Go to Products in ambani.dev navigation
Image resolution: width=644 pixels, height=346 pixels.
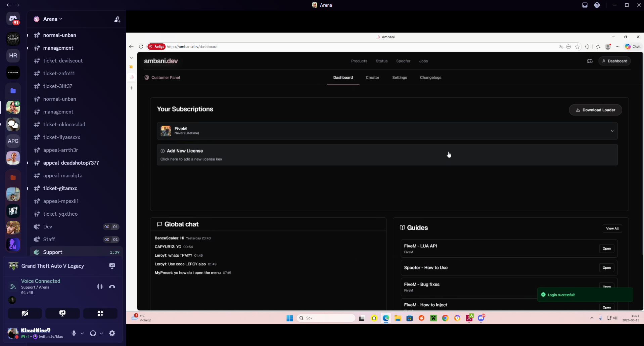(359, 61)
